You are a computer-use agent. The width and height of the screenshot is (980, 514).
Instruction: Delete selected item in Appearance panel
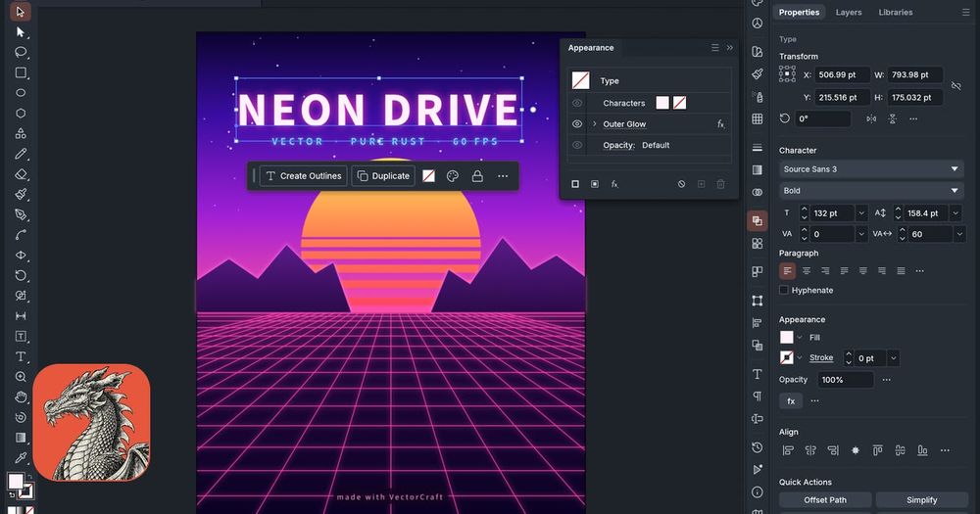720,184
